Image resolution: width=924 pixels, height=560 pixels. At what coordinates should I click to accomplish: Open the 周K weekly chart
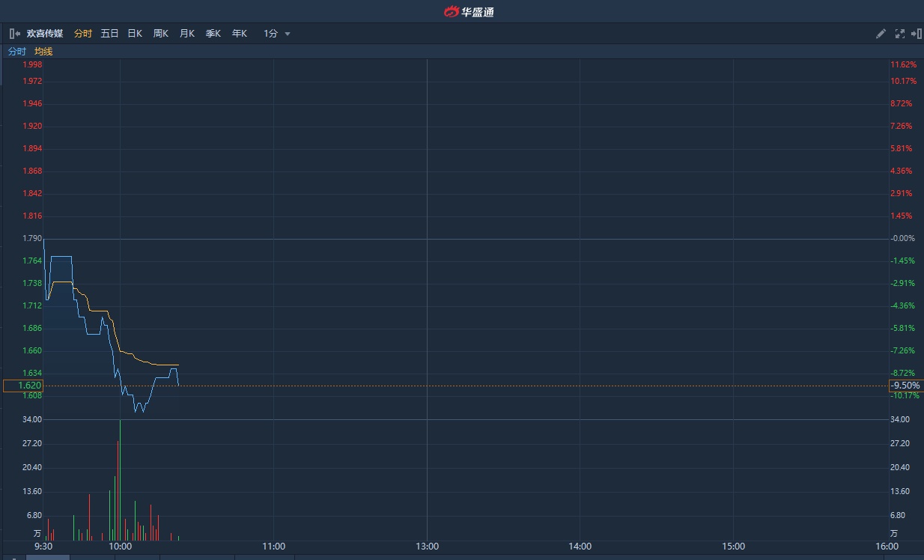click(161, 34)
